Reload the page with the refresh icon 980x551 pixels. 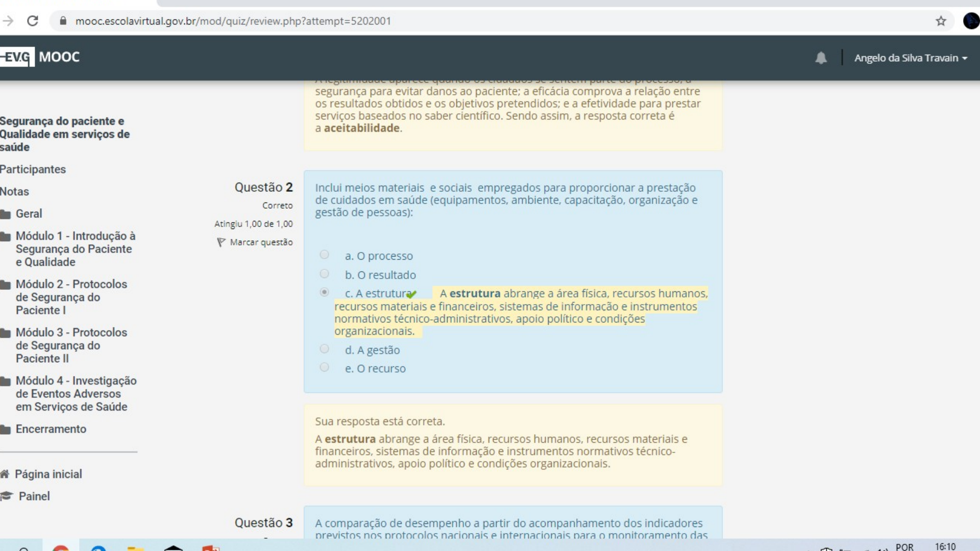(33, 21)
